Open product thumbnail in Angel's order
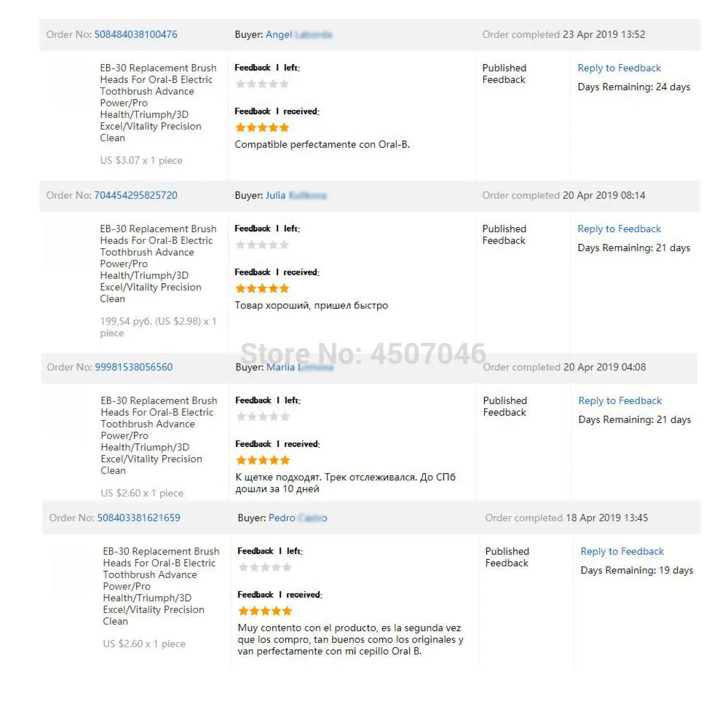Viewport: 728px width, 728px height. 71,82
